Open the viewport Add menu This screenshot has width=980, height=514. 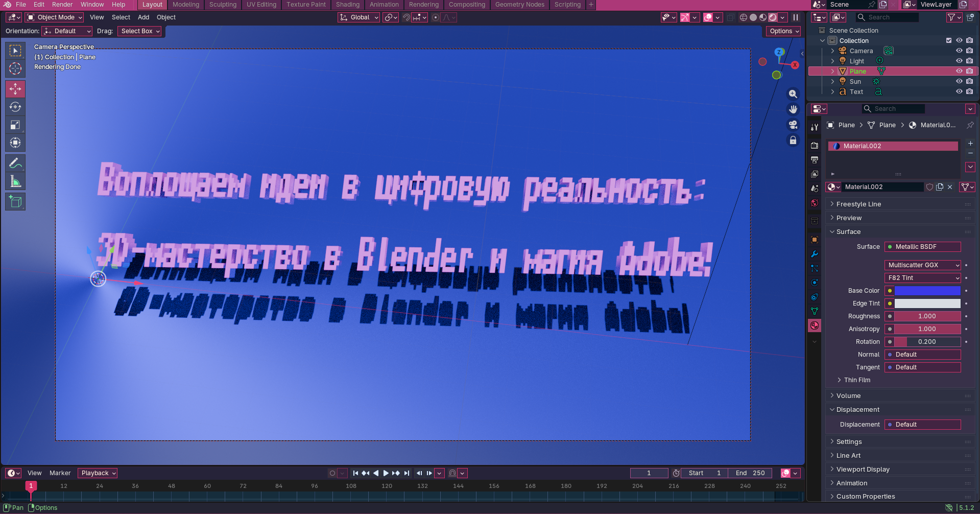coord(144,17)
